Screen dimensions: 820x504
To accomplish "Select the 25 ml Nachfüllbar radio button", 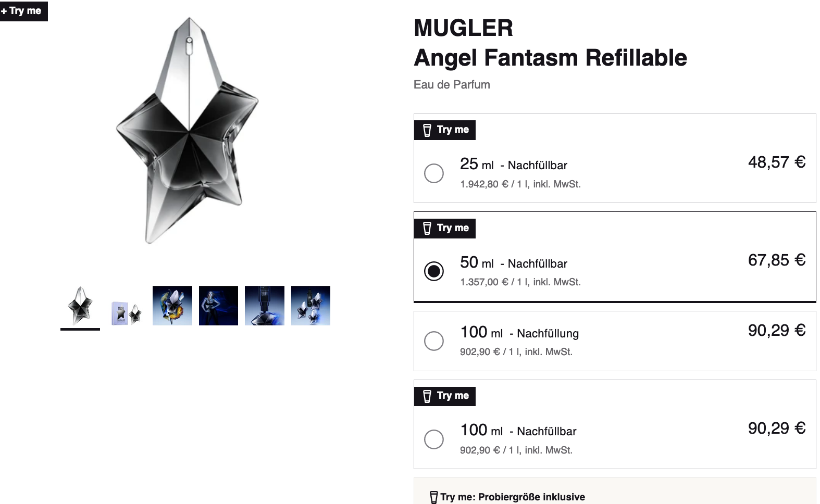I will (433, 173).
